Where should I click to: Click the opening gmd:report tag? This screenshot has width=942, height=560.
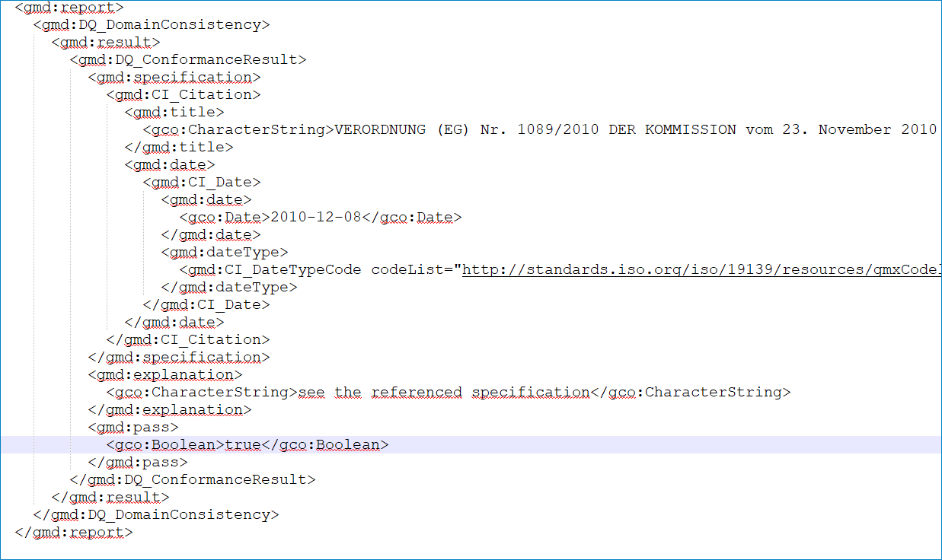[x=69, y=8]
